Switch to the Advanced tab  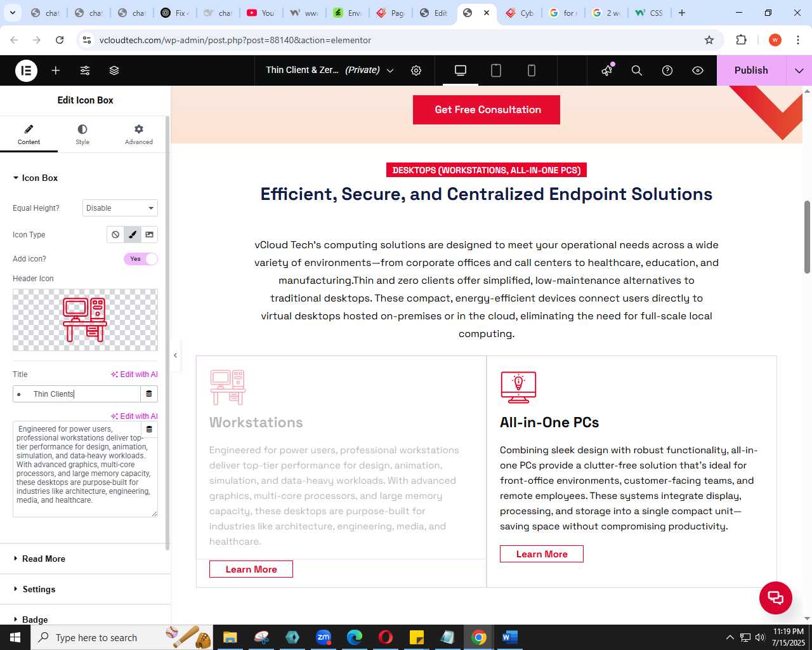click(139, 135)
